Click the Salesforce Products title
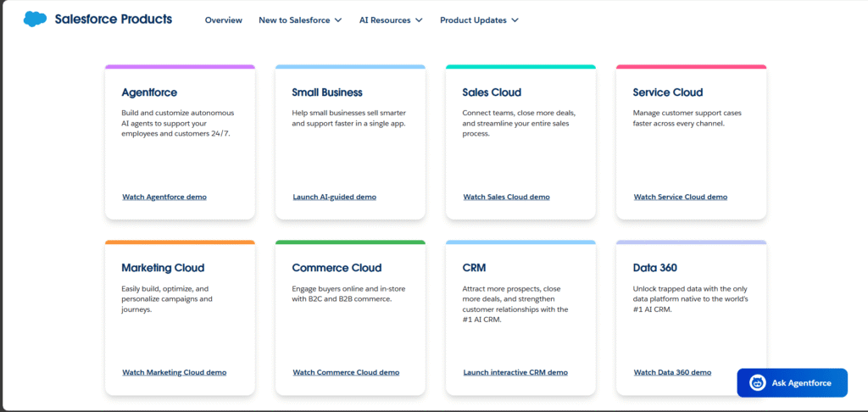The height and width of the screenshot is (412, 868). (x=113, y=19)
